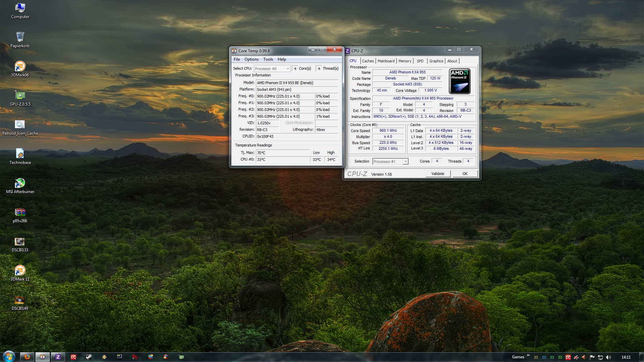Open the Help menu in Core Temp
This screenshot has width=644, height=362.
click(282, 59)
